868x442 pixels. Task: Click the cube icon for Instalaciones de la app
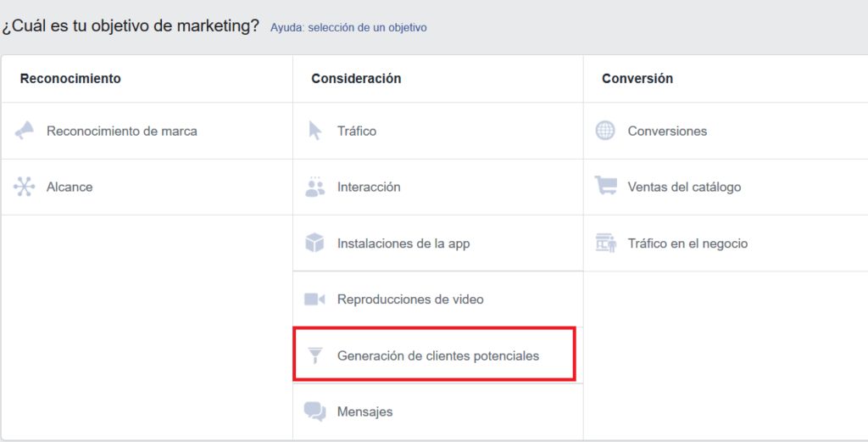click(x=314, y=243)
